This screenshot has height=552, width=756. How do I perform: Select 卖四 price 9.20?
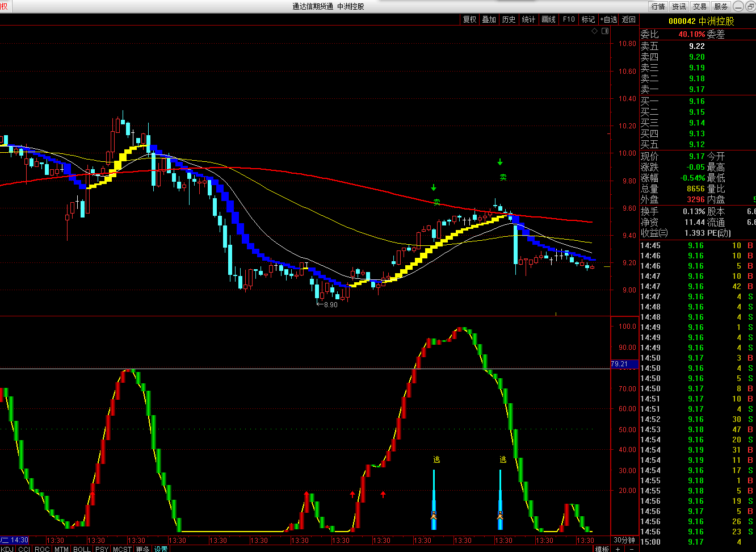(697, 57)
